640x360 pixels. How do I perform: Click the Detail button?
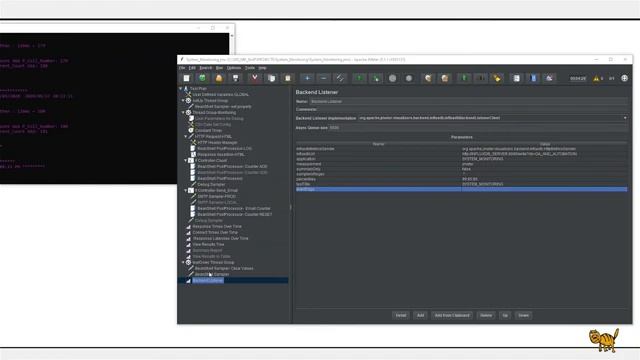pyautogui.click(x=401, y=315)
